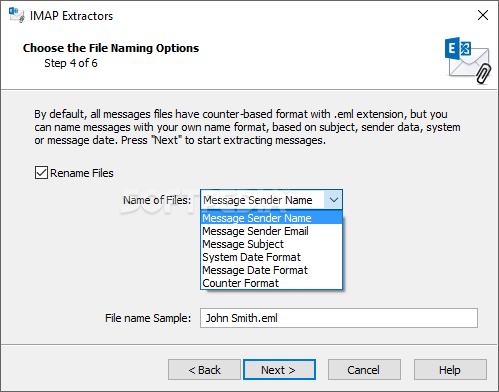Collapse the Name of Files dropdown arrow
The image size is (499, 392).
tap(333, 200)
